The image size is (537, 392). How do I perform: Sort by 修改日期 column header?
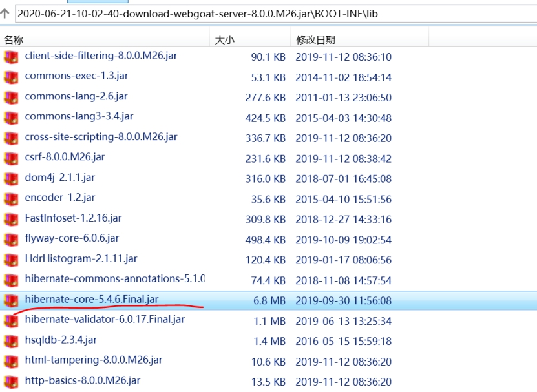359,39
